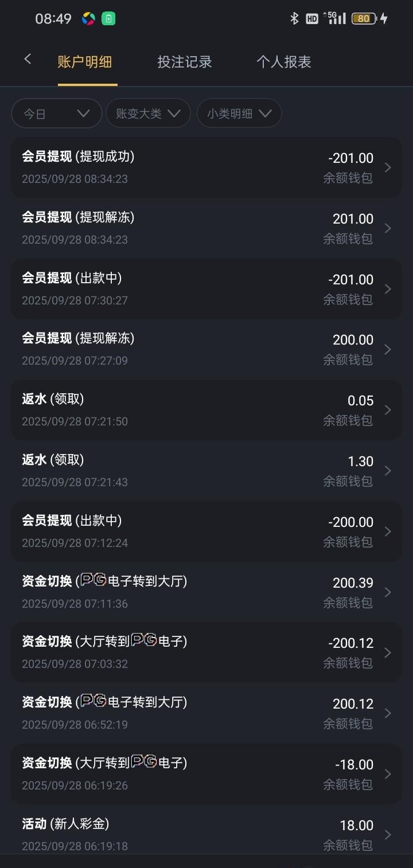Image resolution: width=413 pixels, height=868 pixels.
Task: View the 返水 0.05 rebate record
Action: click(206, 410)
